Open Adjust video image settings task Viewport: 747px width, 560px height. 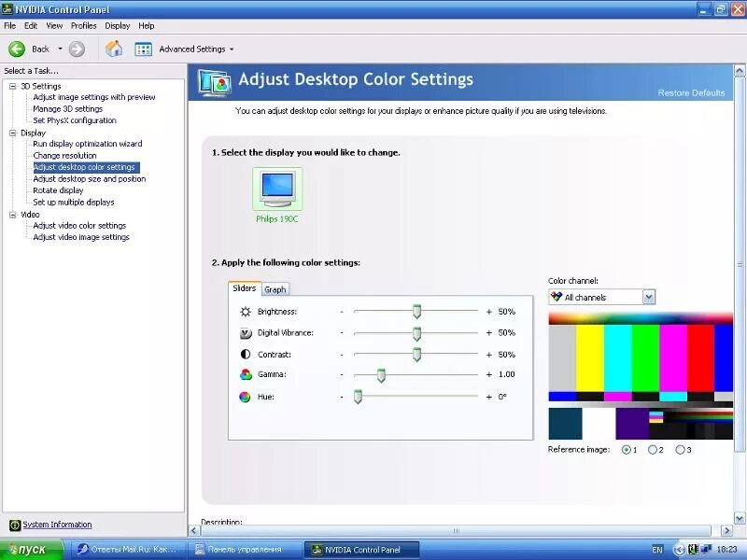coord(81,237)
